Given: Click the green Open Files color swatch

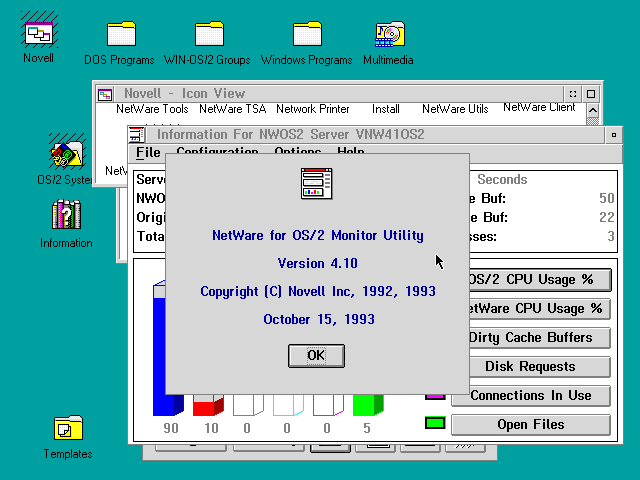Looking at the screenshot, I should pos(435,423).
